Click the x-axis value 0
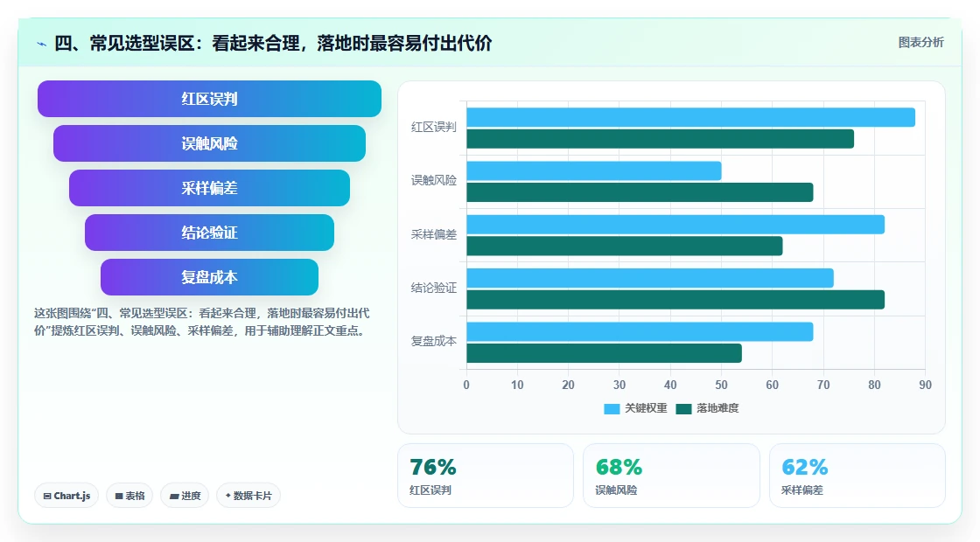980x542 pixels. [x=466, y=386]
